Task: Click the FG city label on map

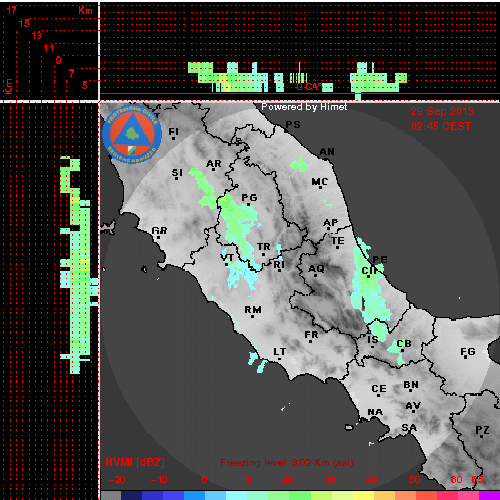Action: (x=468, y=351)
